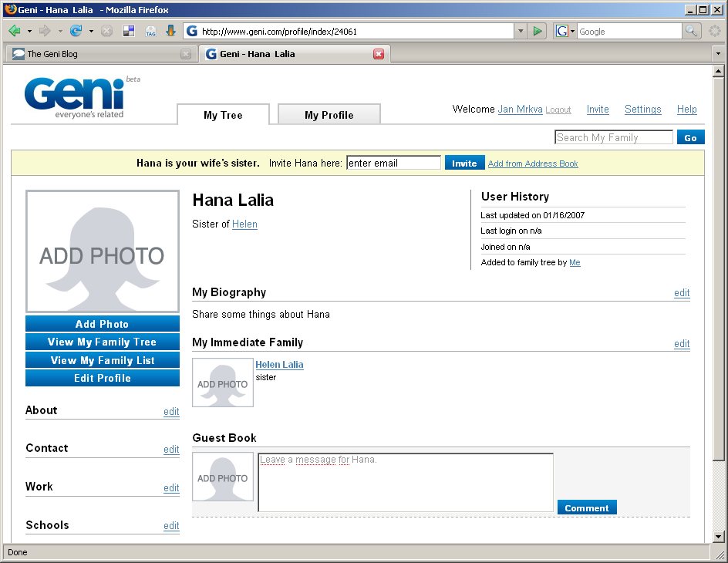This screenshot has height=563, width=728.
Task: Edit the Contact section
Action: coord(171,450)
